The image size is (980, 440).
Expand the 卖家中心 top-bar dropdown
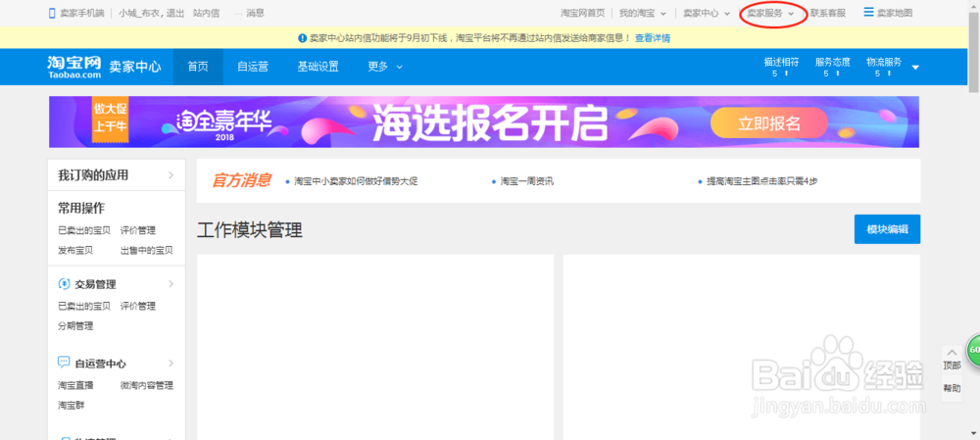pos(727,13)
